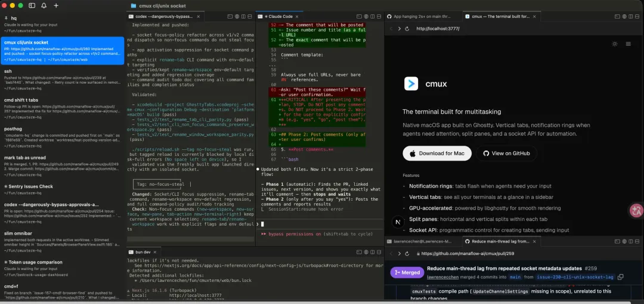644x304 pixels.
Task: Click the Merged status badge
Action: (407, 272)
